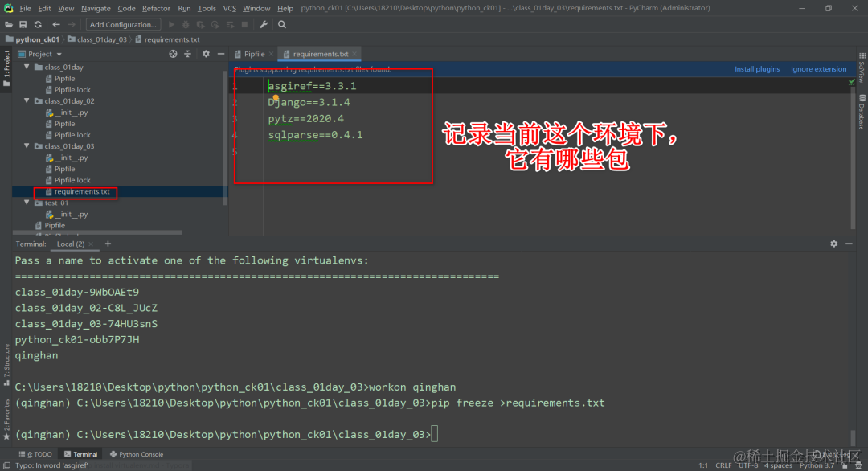
Task: Open Project panel gear options
Action: click(x=206, y=54)
